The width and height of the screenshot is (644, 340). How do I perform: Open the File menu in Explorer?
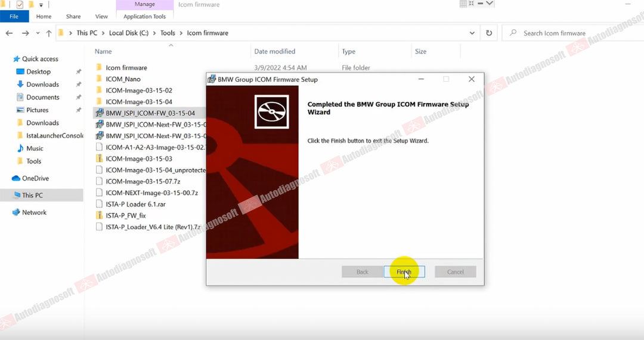click(14, 17)
